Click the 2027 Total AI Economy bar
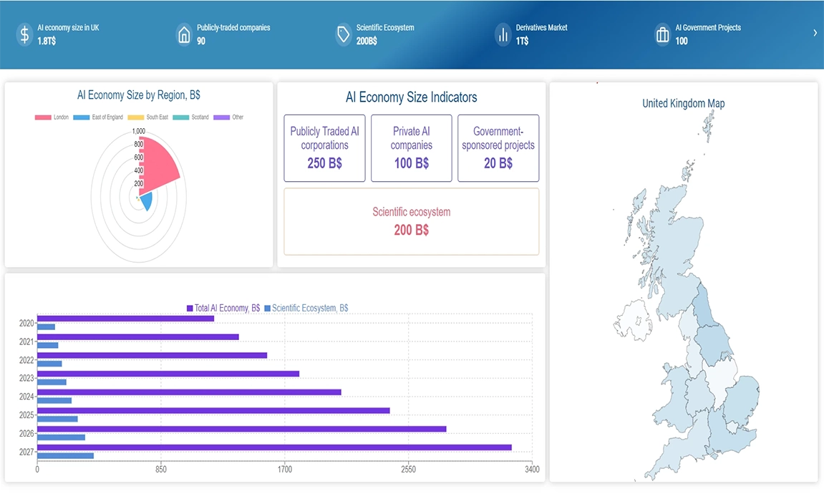The height and width of the screenshot is (504, 824). [x=274, y=447]
